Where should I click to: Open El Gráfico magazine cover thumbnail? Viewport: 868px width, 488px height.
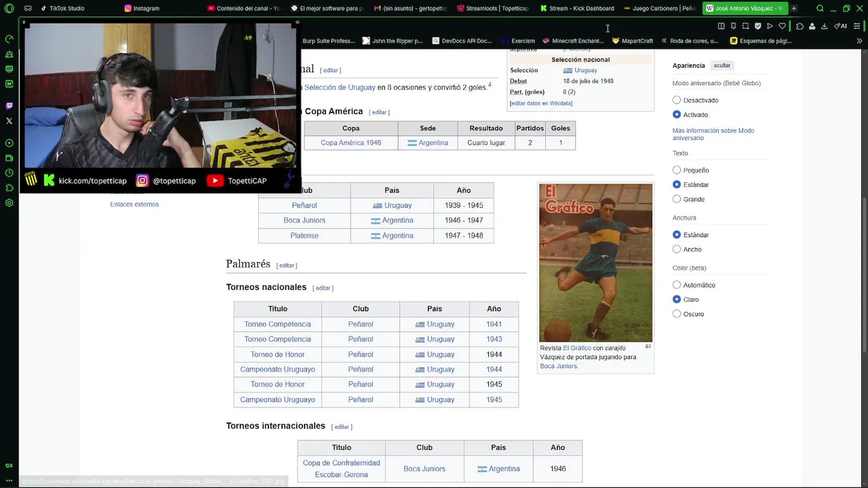(x=595, y=263)
